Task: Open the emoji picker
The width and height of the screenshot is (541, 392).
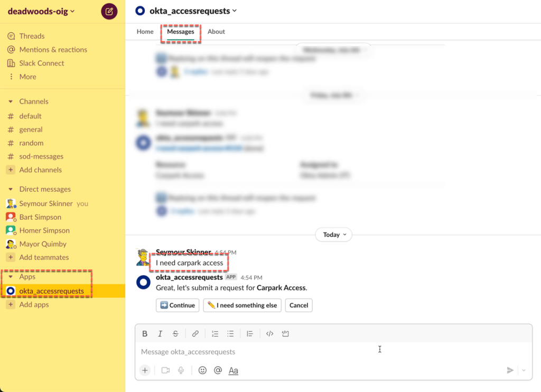Action: (202, 370)
